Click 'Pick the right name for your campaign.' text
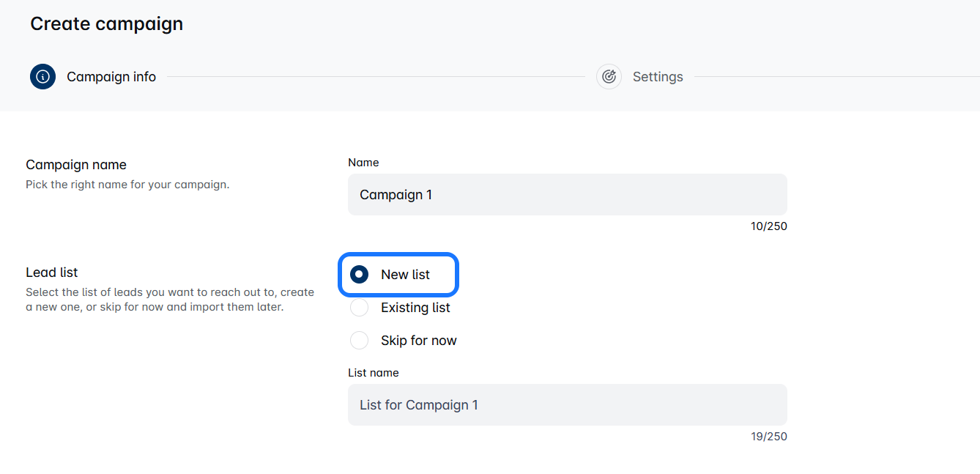The width and height of the screenshot is (980, 474). coord(127,185)
